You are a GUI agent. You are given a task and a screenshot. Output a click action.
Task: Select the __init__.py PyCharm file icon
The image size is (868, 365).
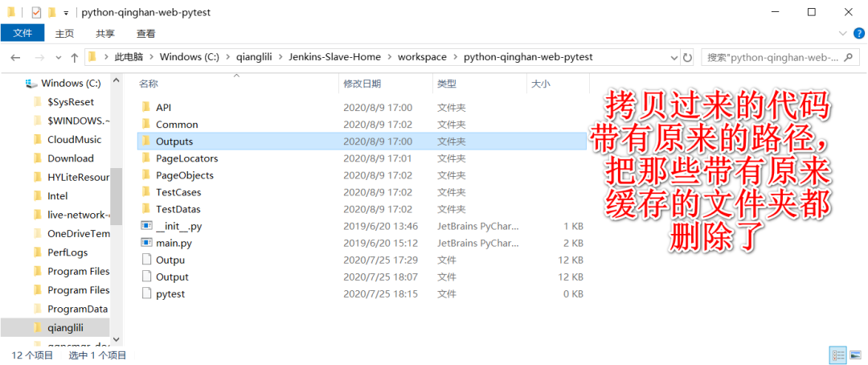point(146,226)
